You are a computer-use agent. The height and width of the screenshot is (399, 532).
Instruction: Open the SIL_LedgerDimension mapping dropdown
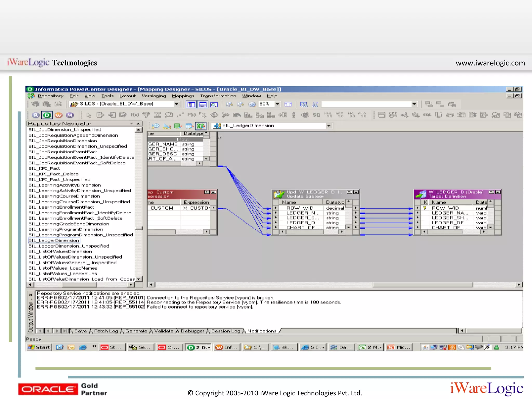pos(329,126)
